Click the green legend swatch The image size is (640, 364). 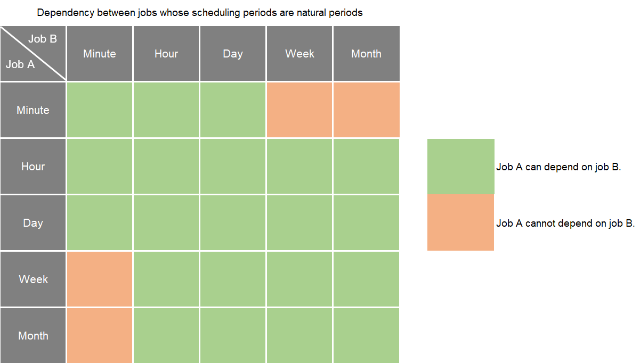tap(460, 167)
